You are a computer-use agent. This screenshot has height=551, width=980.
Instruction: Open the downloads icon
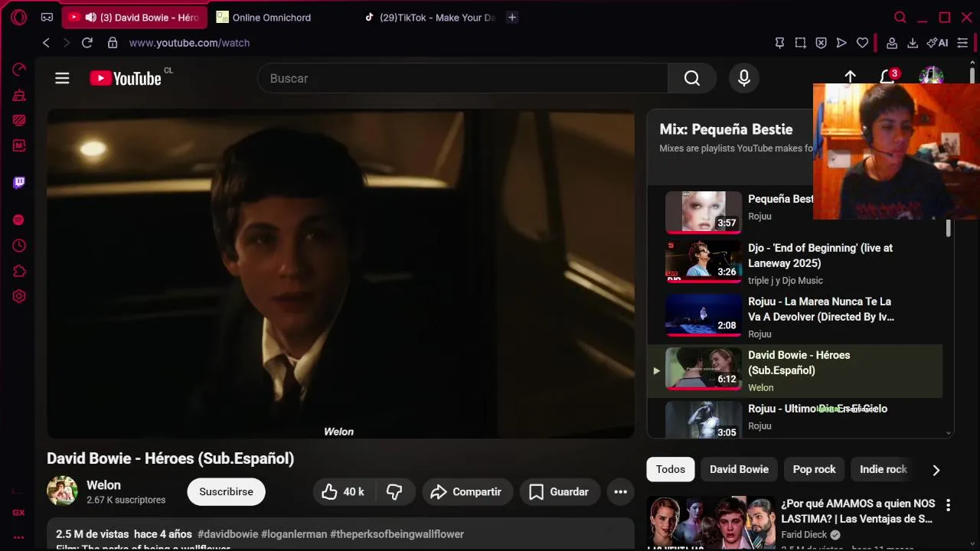pos(913,43)
